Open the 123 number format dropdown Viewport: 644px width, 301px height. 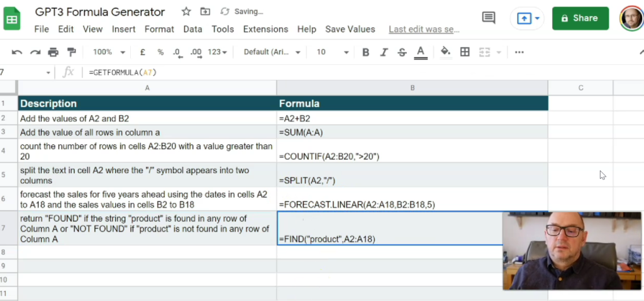click(x=218, y=52)
